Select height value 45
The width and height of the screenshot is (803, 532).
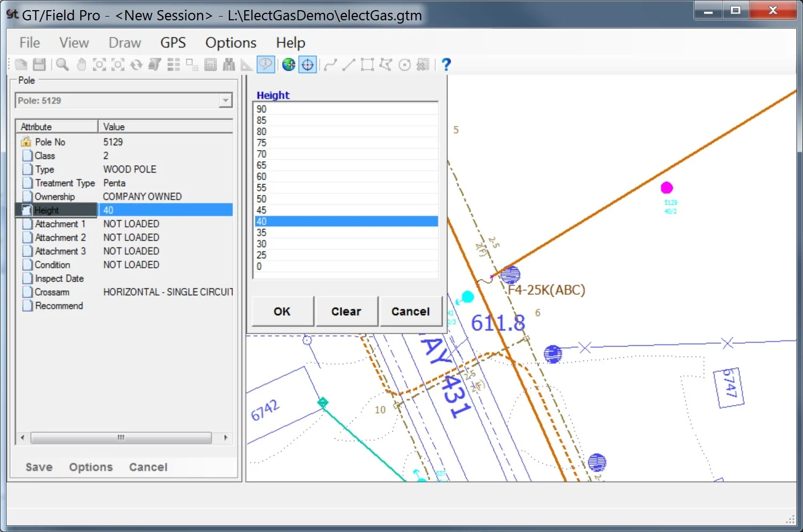click(346, 210)
